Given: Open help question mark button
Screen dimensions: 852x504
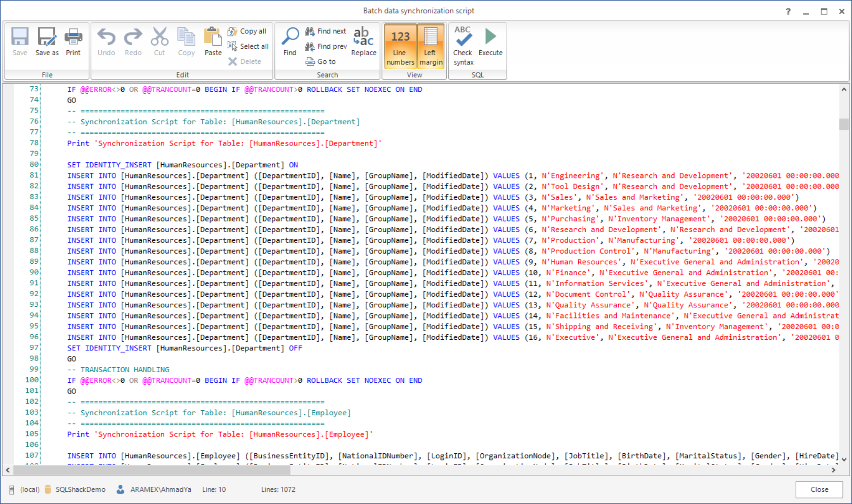Looking at the screenshot, I should point(788,11).
